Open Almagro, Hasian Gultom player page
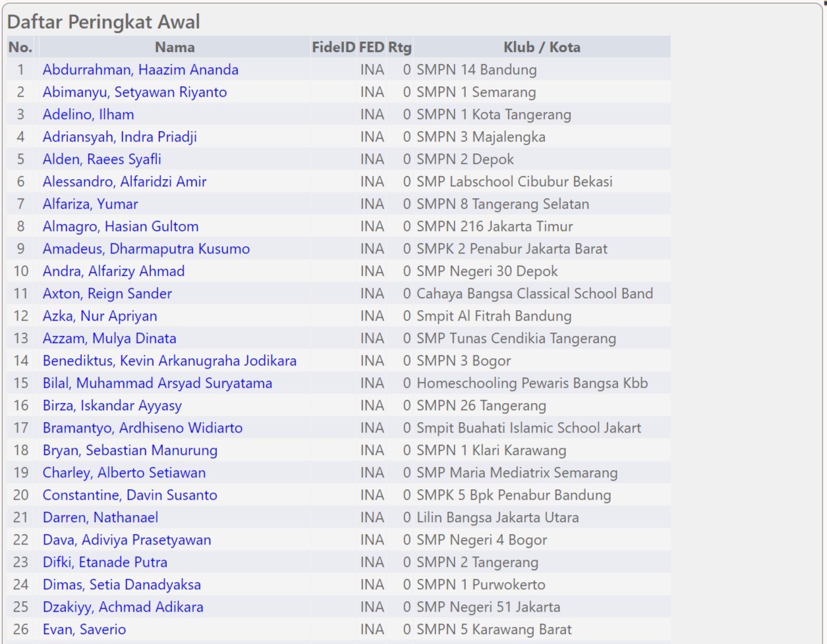The width and height of the screenshot is (827, 644). pyautogui.click(x=121, y=227)
